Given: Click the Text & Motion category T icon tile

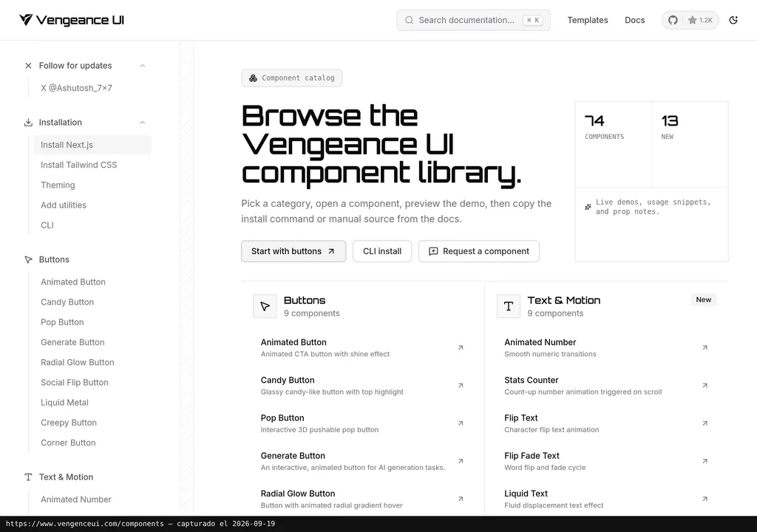Looking at the screenshot, I should pos(509,306).
